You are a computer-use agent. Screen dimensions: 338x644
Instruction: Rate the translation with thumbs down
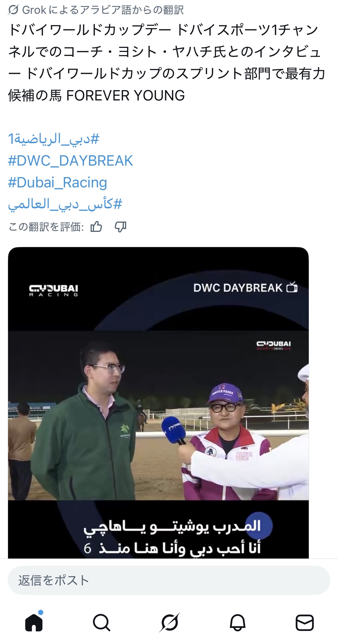pyautogui.click(x=120, y=227)
